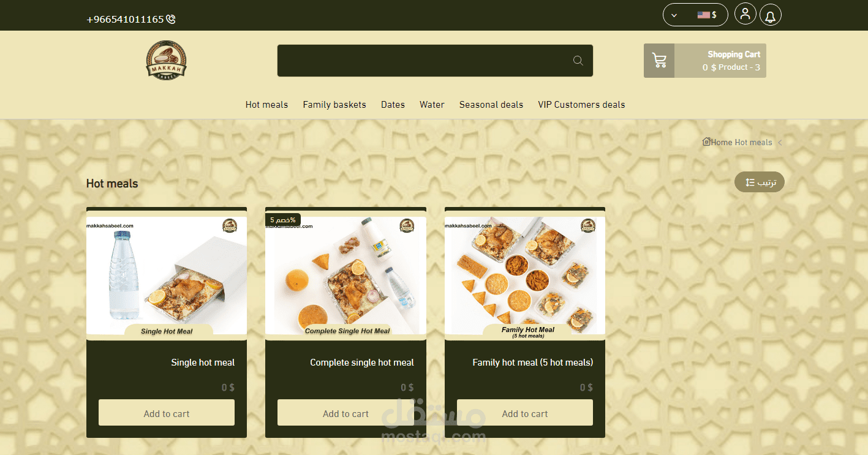Open the currency dropdown with flag
This screenshot has width=868, height=455.
pos(695,15)
